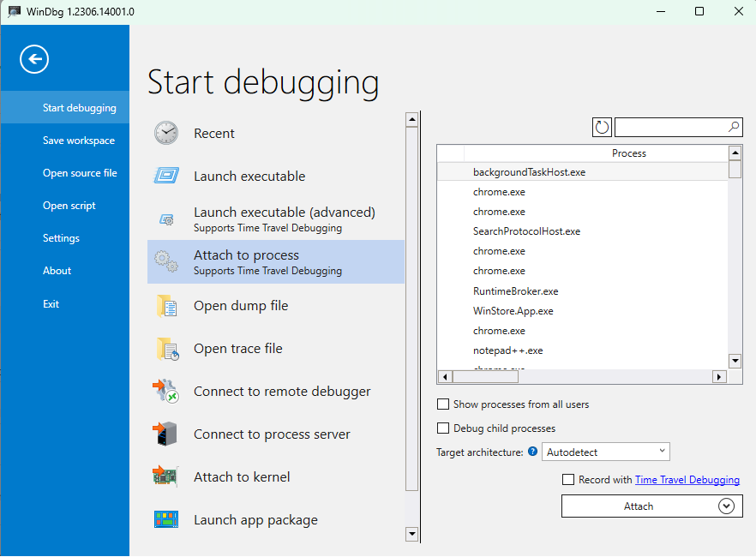The image size is (756, 557).
Task: Expand the Attach button options arrow
Action: [x=726, y=506]
